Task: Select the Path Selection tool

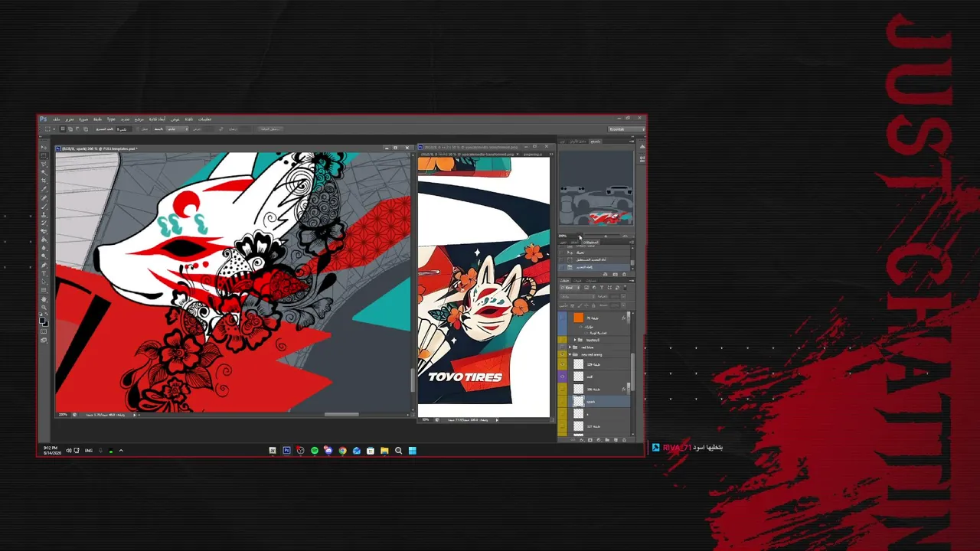Action: click(44, 282)
